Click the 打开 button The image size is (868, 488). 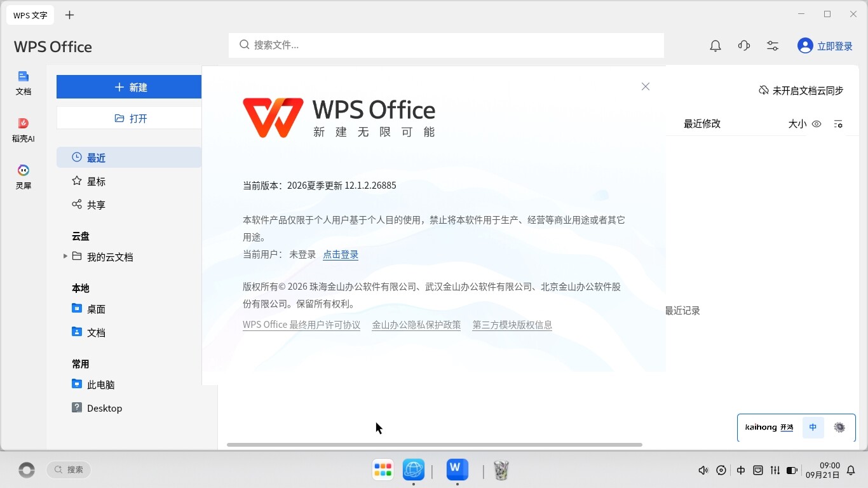[x=129, y=118]
